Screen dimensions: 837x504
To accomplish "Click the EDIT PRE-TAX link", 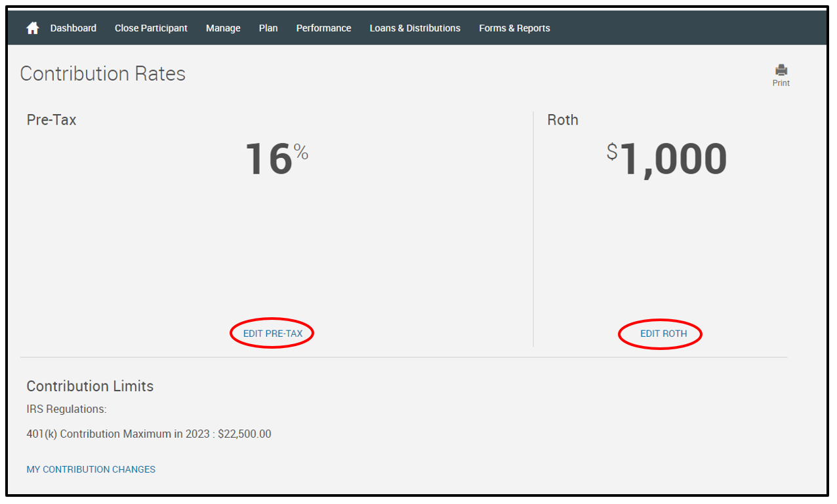I will [273, 334].
